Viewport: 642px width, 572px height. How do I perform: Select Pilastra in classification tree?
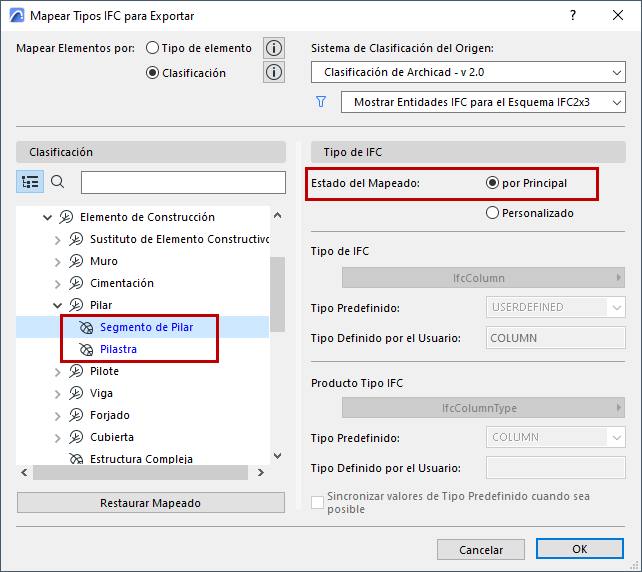(119, 349)
